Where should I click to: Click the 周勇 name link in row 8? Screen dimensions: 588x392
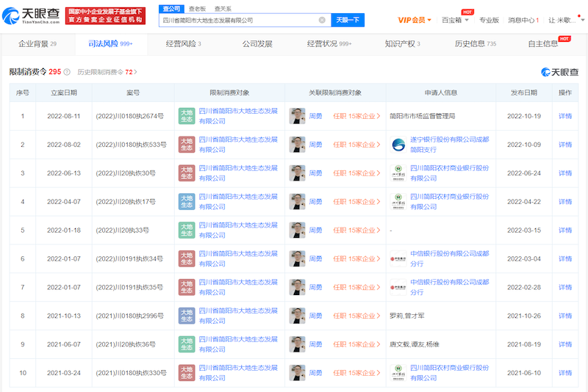[315, 316]
